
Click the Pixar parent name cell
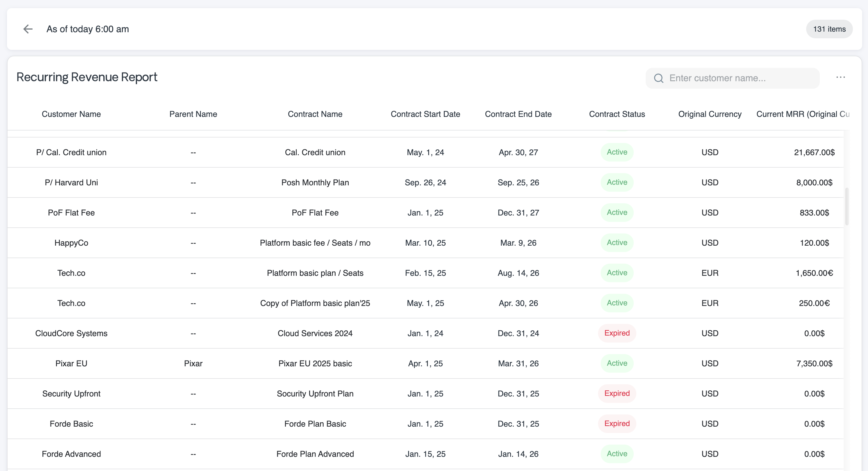click(x=193, y=364)
